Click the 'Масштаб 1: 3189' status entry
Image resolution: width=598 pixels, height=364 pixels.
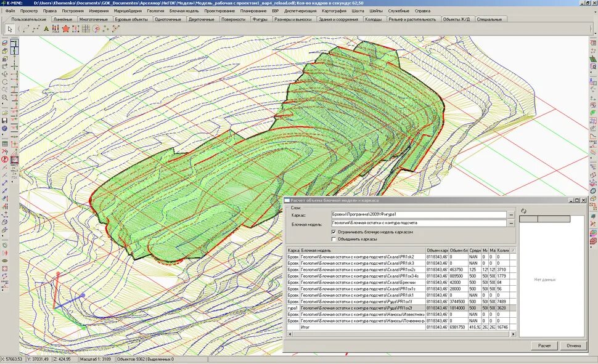[x=96, y=359]
